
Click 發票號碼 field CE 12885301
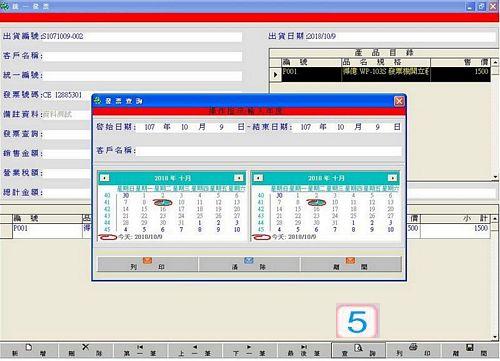click(67, 95)
